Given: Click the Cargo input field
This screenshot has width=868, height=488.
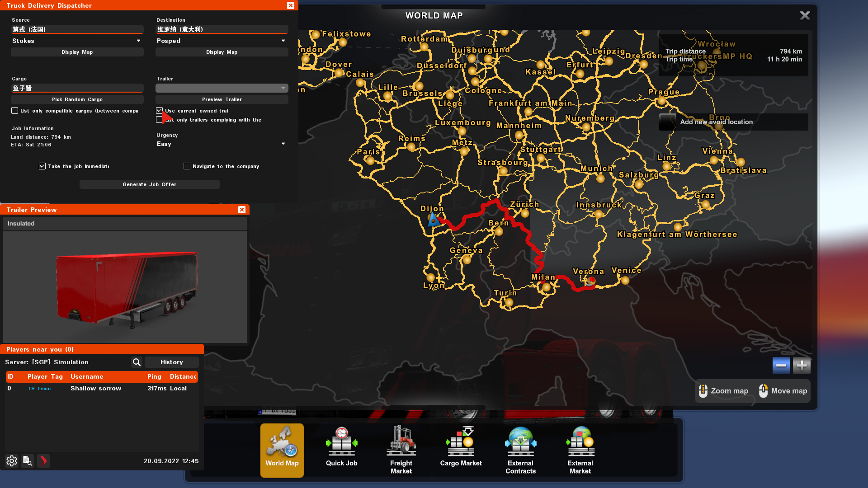Looking at the screenshot, I should (77, 88).
